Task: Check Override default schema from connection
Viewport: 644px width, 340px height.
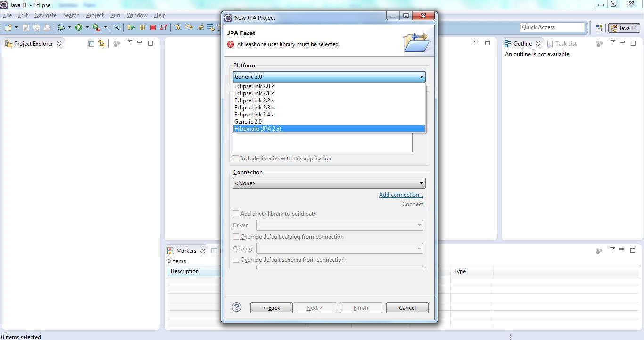Action: click(x=289, y=260)
